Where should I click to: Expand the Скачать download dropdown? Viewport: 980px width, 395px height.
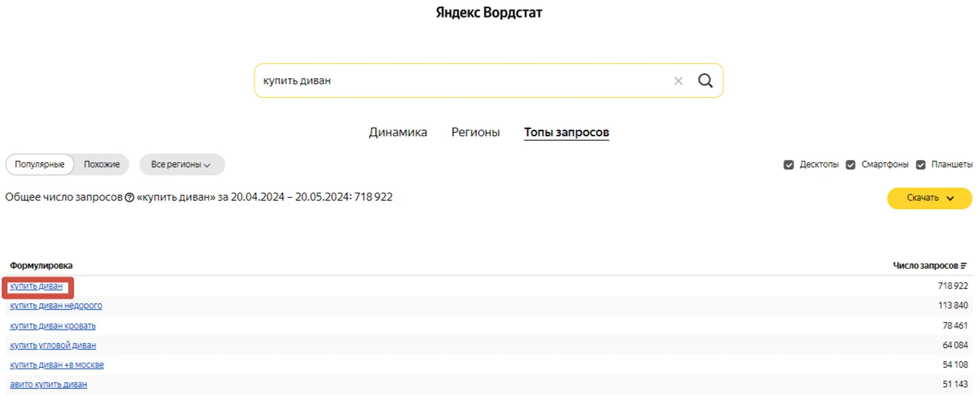(x=929, y=198)
